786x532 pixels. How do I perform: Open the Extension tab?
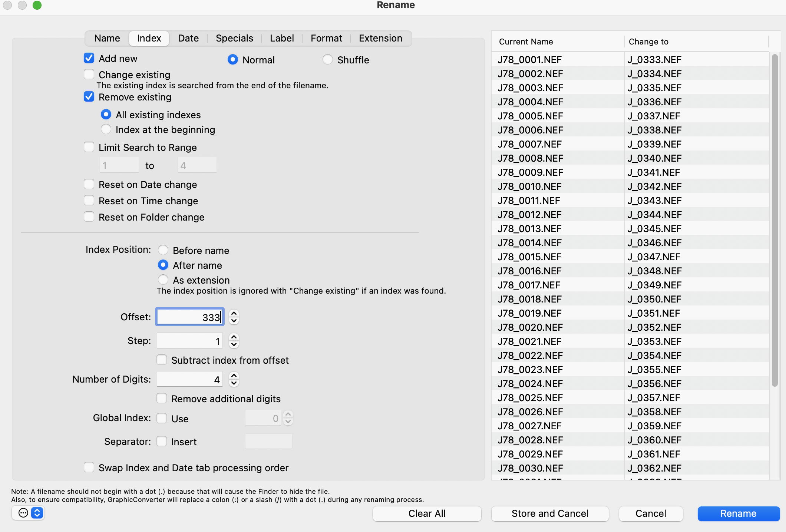pyautogui.click(x=380, y=38)
